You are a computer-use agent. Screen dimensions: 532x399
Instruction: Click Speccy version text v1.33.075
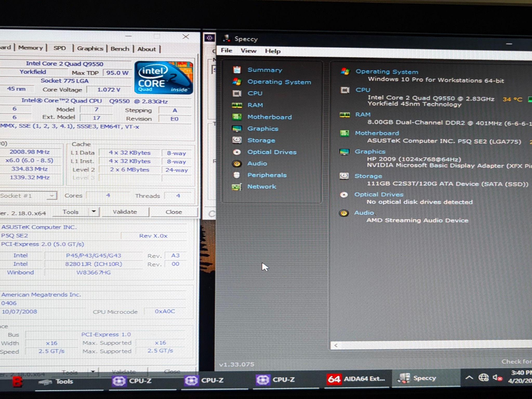pos(236,364)
